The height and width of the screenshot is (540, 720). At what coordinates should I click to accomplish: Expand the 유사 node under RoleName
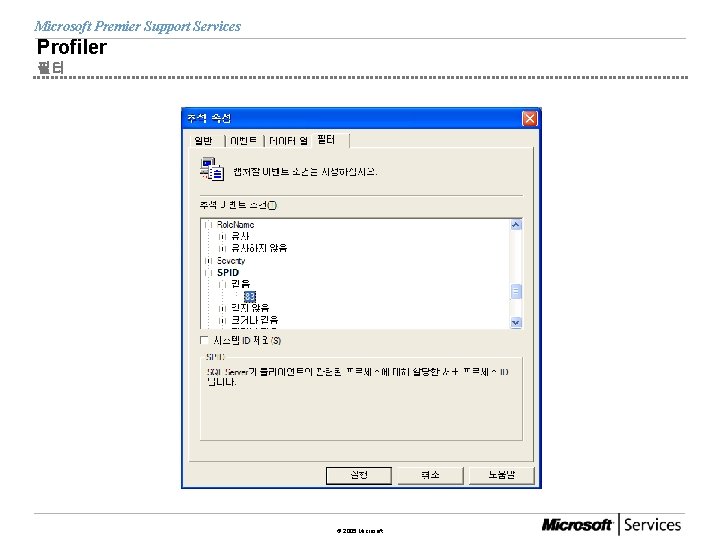coord(223,236)
